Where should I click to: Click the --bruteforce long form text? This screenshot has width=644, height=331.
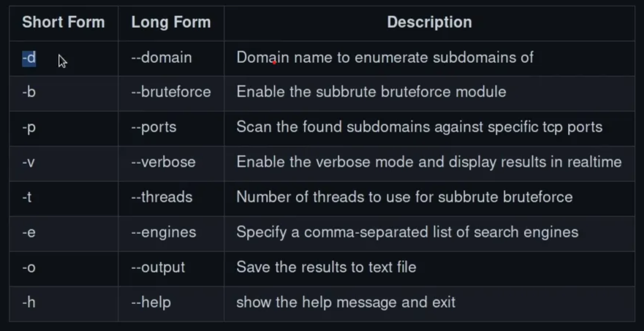(x=171, y=92)
